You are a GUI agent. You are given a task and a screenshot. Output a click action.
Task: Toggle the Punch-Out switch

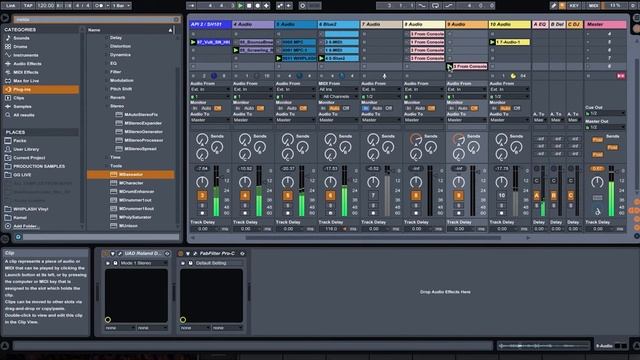(x=449, y=6)
